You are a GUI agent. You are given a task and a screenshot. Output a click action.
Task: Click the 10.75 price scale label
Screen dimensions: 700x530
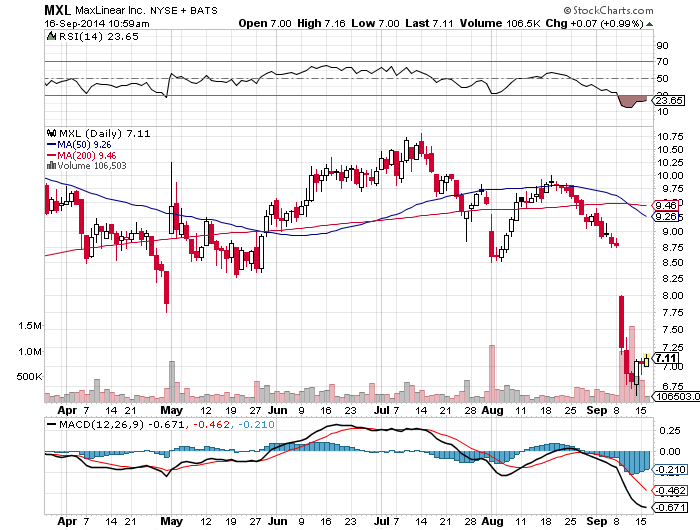click(670, 136)
